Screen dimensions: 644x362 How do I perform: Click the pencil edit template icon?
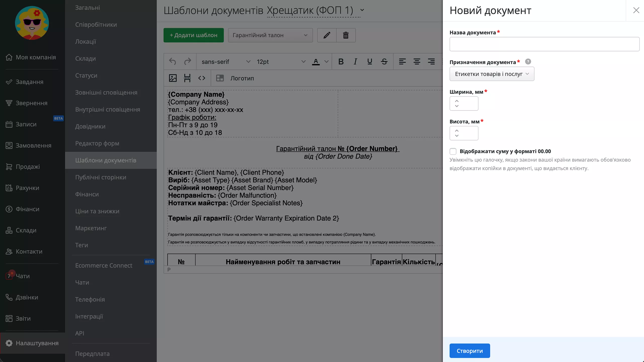(x=327, y=35)
